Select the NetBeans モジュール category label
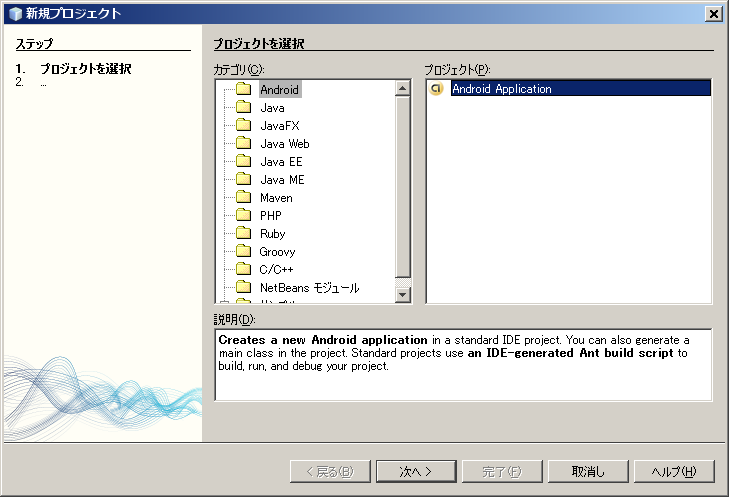Viewport: 729px width, 497px height. point(310,288)
